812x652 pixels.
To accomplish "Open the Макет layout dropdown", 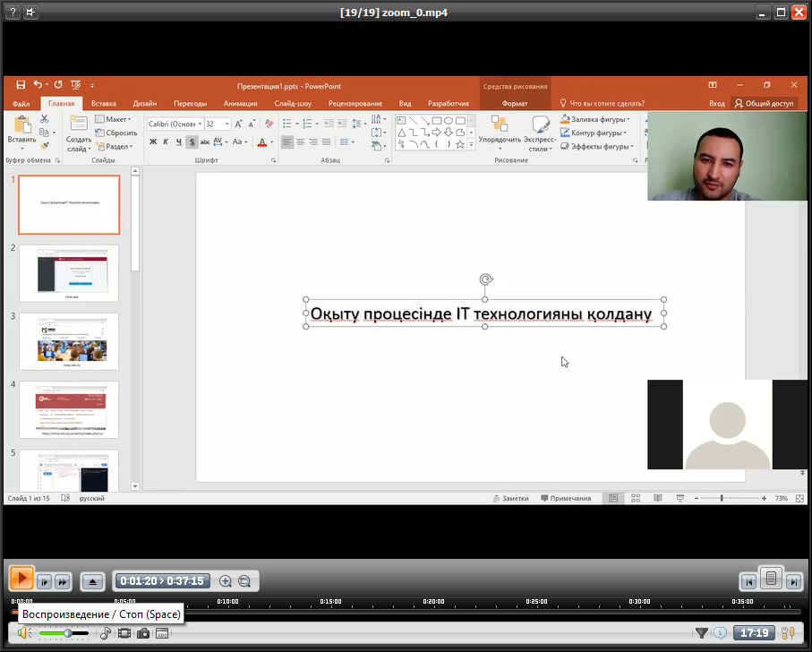I will (113, 119).
